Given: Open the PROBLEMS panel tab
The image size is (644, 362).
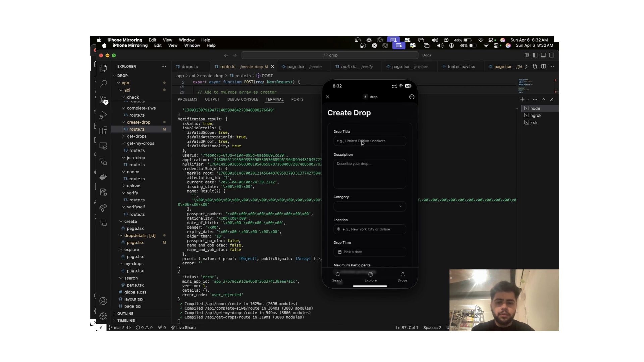Looking at the screenshot, I should point(187,99).
